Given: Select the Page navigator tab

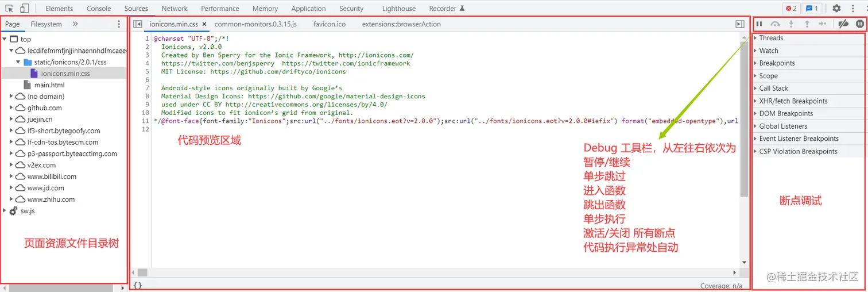Looking at the screenshot, I should [12, 24].
